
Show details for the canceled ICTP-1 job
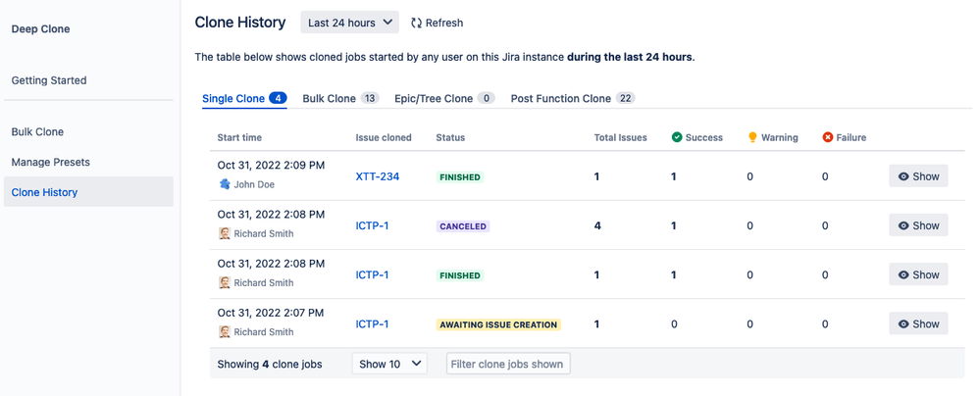click(x=918, y=225)
